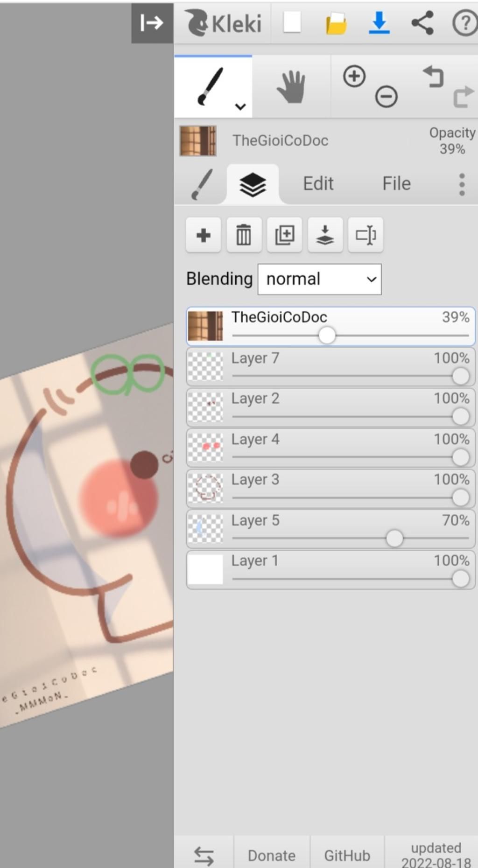Open the Blending mode dropdown
Viewport: 478px width, 868px height.
pos(319,279)
